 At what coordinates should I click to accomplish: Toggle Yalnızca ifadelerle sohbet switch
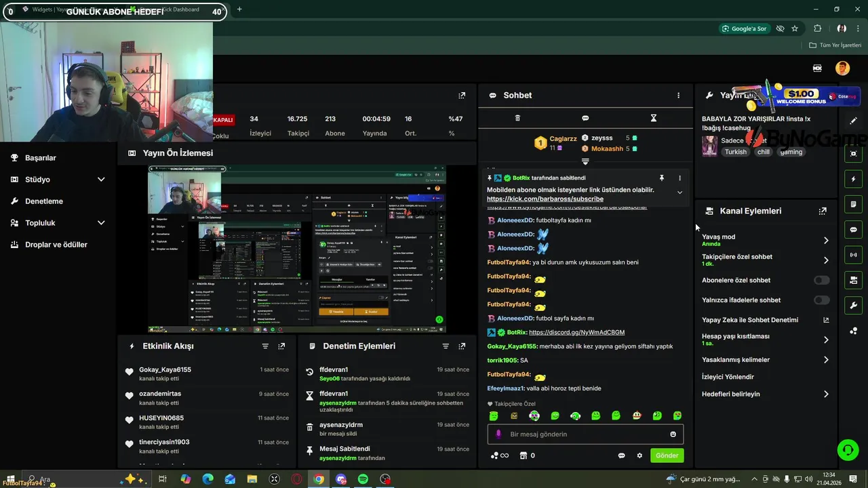point(821,300)
